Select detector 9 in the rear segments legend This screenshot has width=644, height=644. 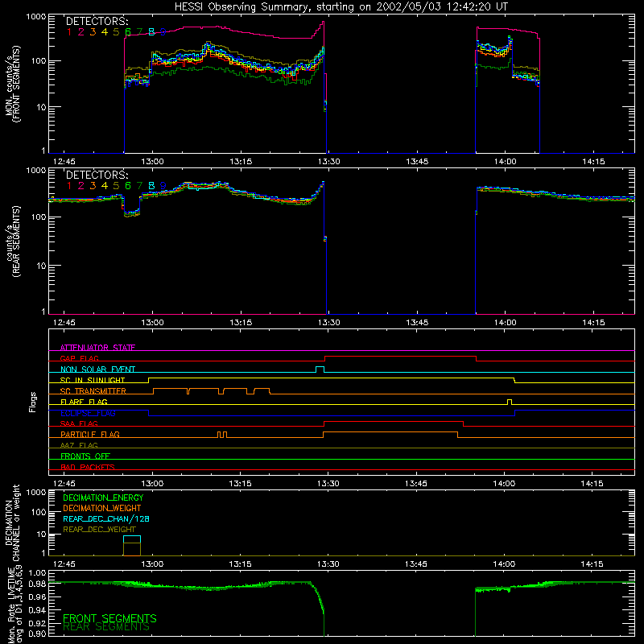point(163,186)
